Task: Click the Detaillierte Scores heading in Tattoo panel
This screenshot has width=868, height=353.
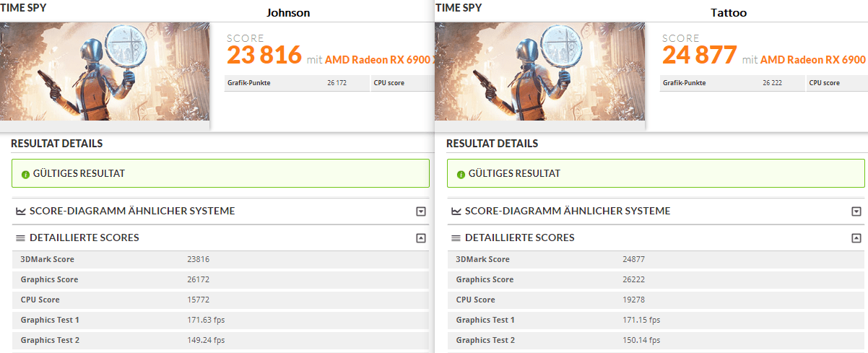Action: (521, 237)
